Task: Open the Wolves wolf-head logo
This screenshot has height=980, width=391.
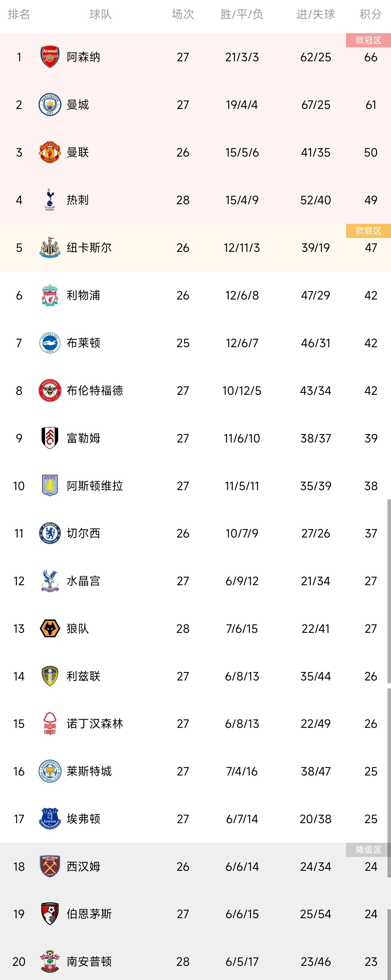Action: tap(50, 628)
